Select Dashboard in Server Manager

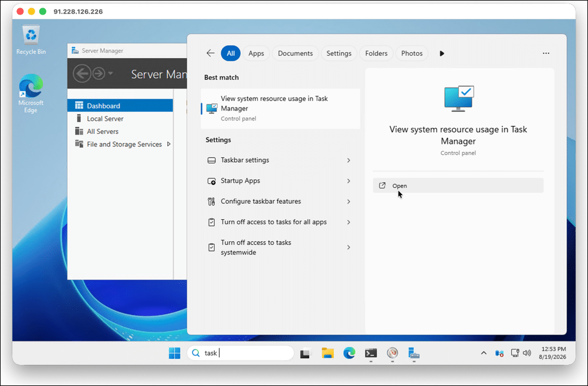coord(120,106)
